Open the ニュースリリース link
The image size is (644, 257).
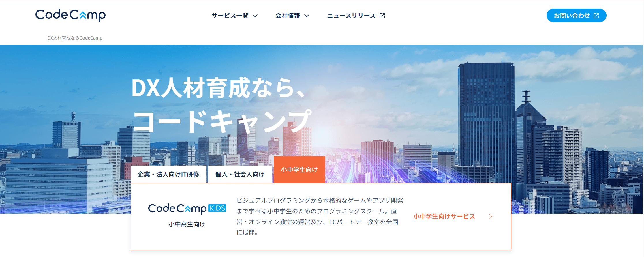[x=356, y=16]
